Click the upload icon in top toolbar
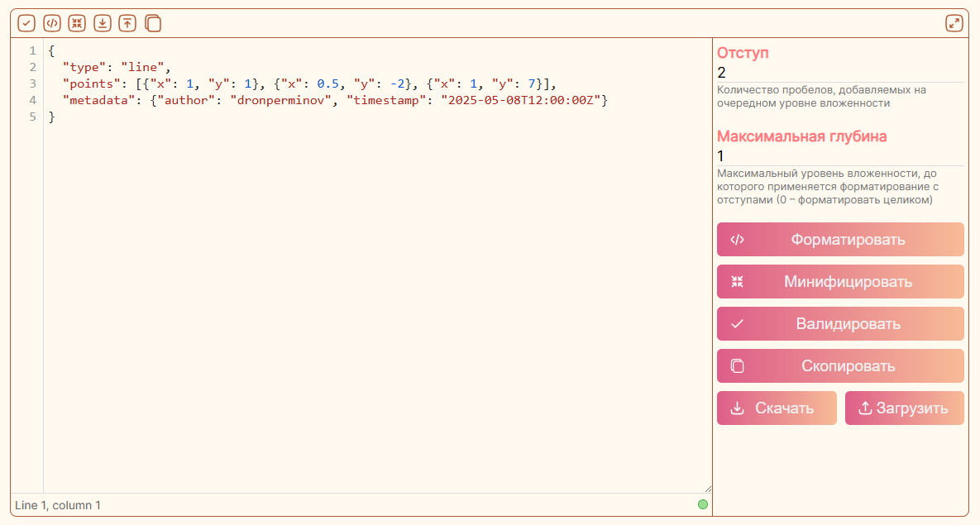Screen dimensions: 980x525 pos(127,24)
